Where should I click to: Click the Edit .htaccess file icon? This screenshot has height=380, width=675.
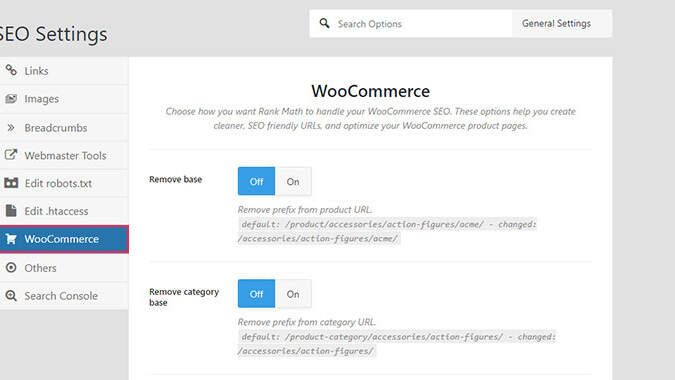pyautogui.click(x=11, y=210)
